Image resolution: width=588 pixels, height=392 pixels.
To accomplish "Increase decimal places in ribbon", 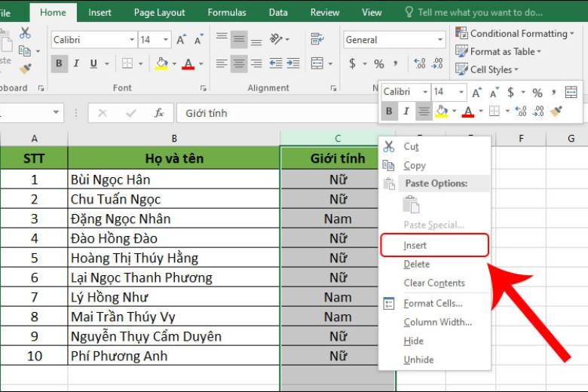I will click(419, 63).
